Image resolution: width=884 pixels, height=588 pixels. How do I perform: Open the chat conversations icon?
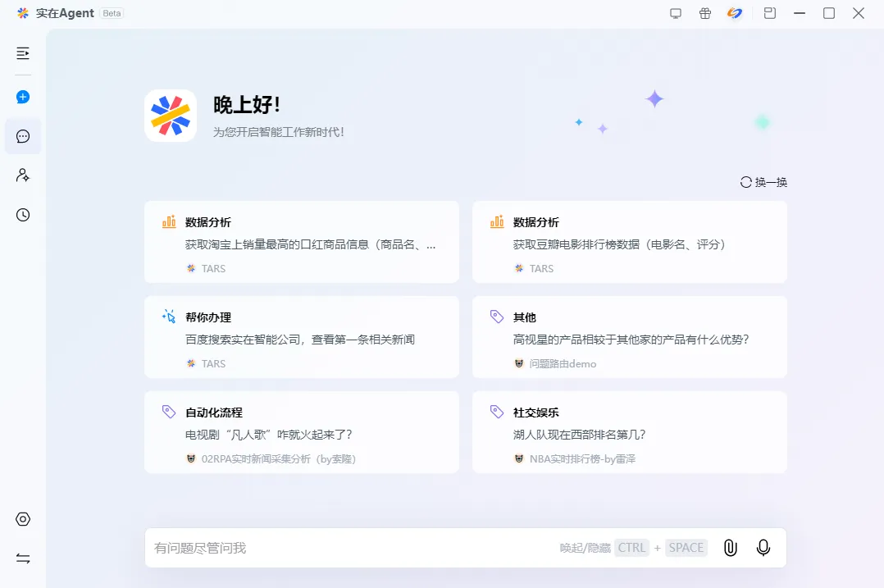(x=23, y=136)
